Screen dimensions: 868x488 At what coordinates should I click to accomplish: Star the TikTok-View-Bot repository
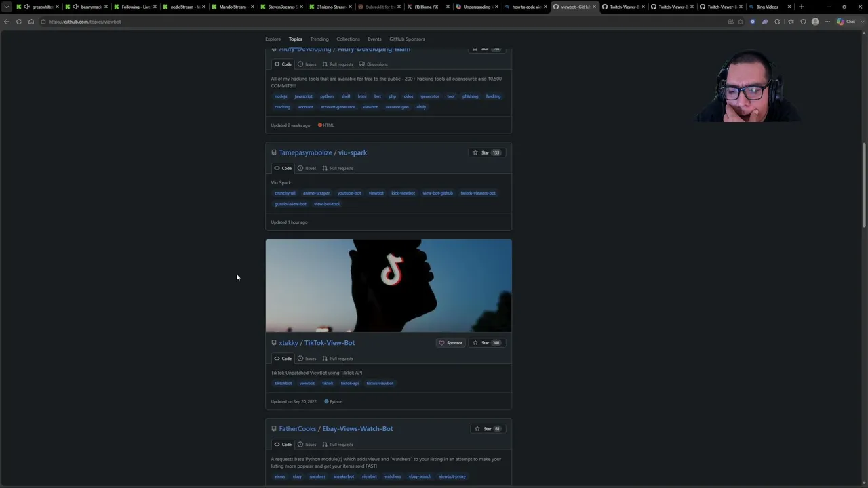[486, 343]
